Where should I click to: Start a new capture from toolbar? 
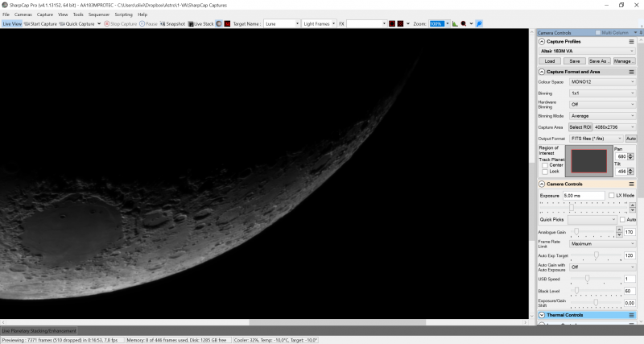coord(41,24)
